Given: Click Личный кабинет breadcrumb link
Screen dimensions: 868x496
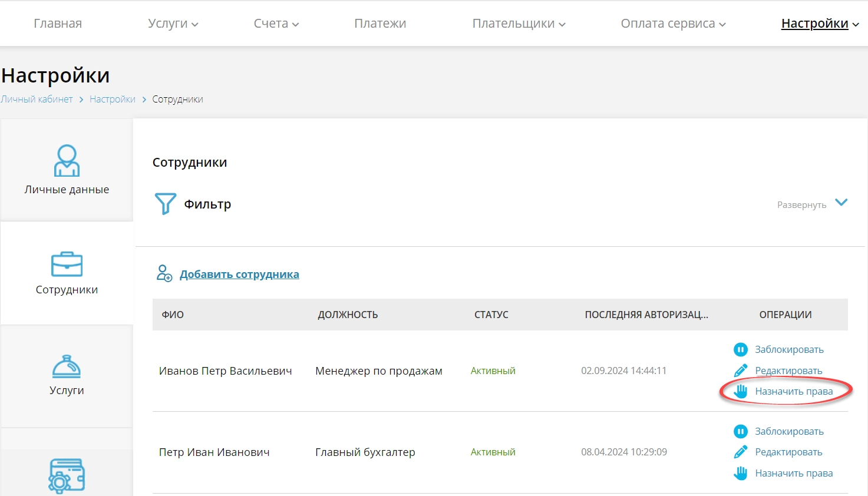Looking at the screenshot, I should [x=37, y=99].
